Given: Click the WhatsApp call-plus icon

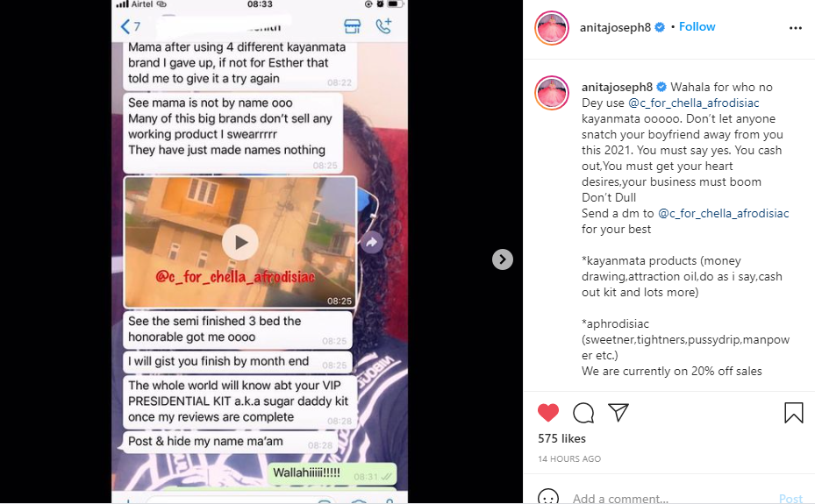Looking at the screenshot, I should [383, 26].
